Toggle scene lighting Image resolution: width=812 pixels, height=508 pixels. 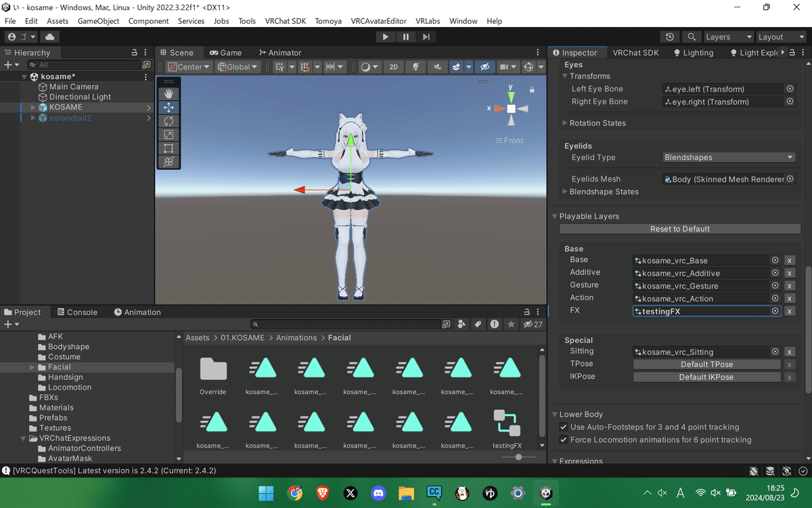pyautogui.click(x=415, y=67)
